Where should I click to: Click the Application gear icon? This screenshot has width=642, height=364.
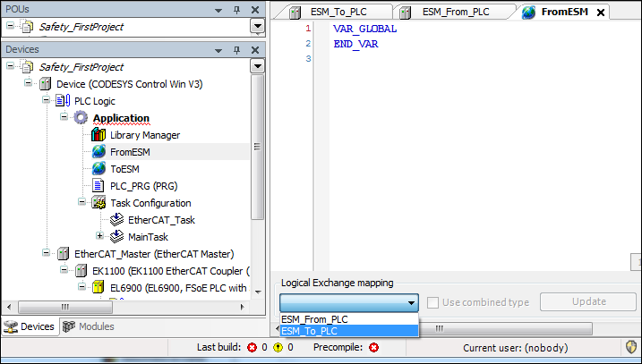click(x=81, y=118)
